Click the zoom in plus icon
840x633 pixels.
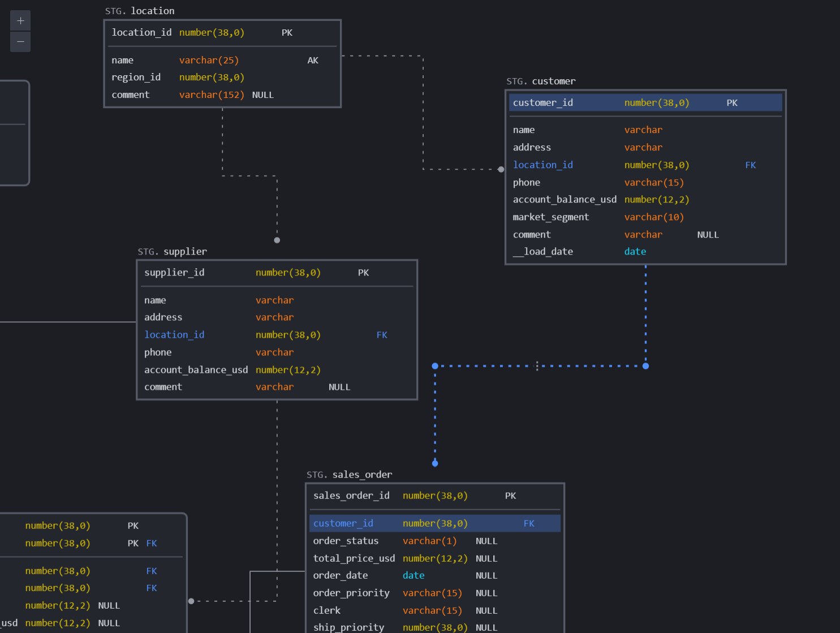(20, 20)
